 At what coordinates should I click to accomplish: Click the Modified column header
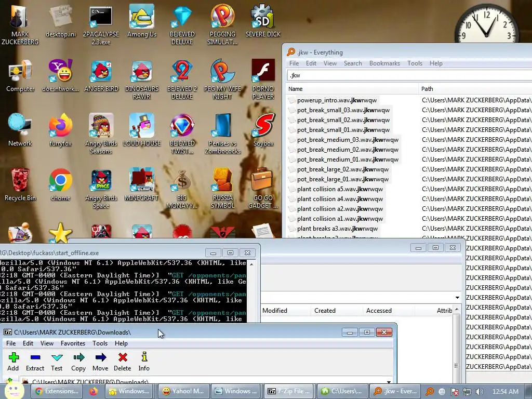click(x=286, y=311)
